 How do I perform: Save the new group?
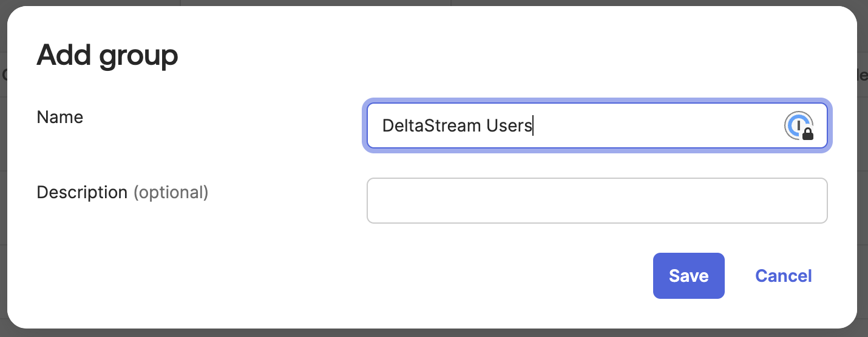[688, 276]
